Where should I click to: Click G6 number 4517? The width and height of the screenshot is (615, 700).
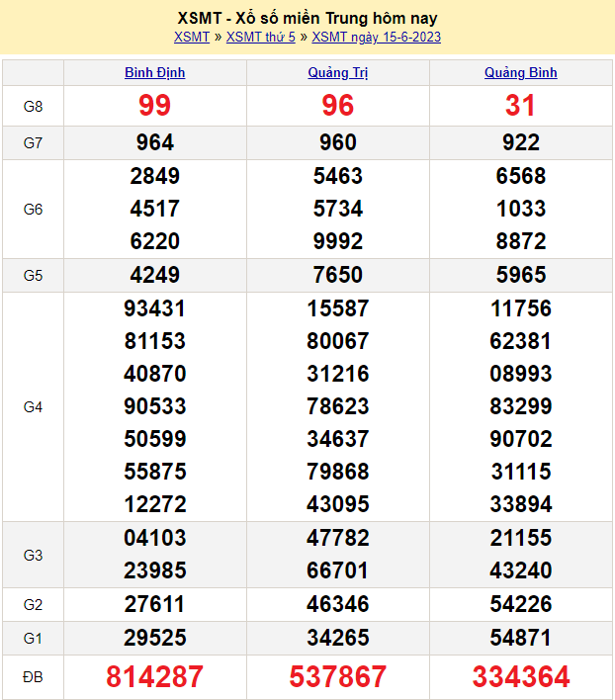pos(155,209)
